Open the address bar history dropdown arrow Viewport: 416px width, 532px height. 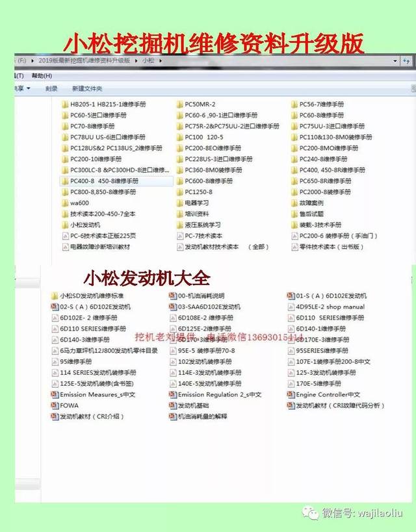395,61
